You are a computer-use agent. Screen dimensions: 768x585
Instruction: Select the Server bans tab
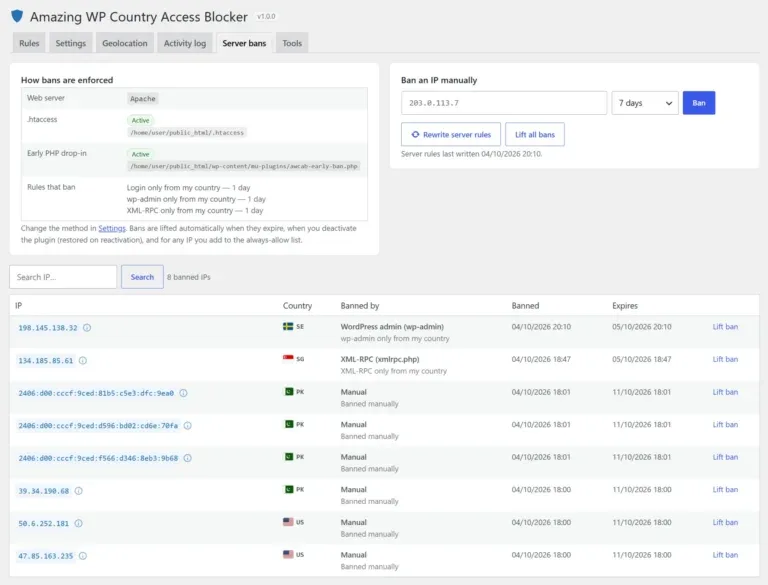click(x=244, y=43)
